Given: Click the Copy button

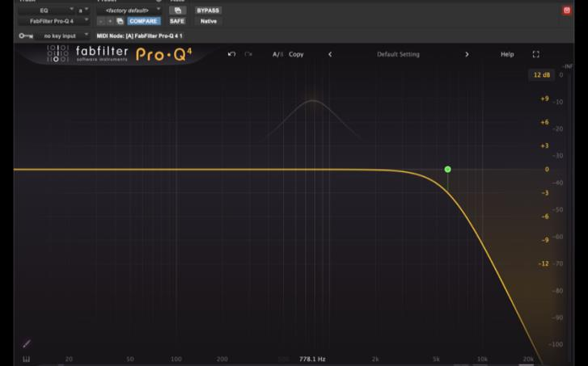Looking at the screenshot, I should [296, 54].
